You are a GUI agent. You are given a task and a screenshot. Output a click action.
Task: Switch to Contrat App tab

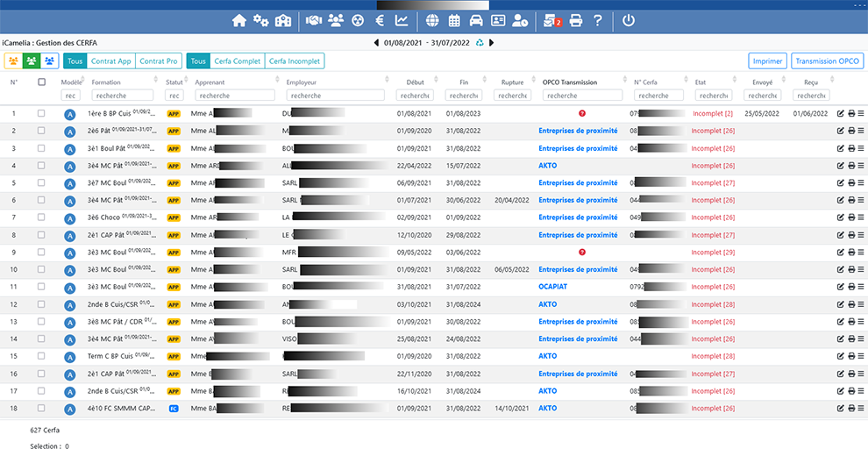click(110, 61)
